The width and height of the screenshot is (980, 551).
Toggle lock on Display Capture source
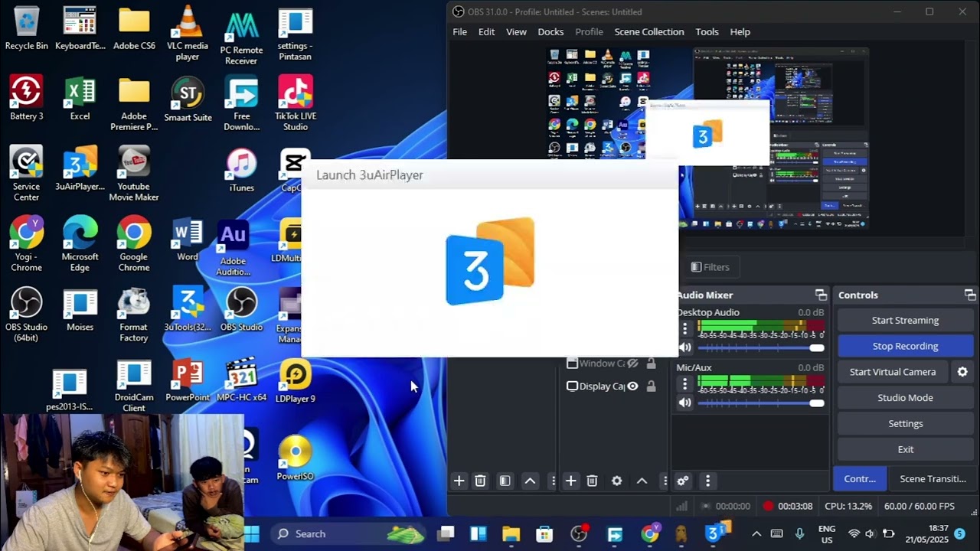tap(651, 386)
